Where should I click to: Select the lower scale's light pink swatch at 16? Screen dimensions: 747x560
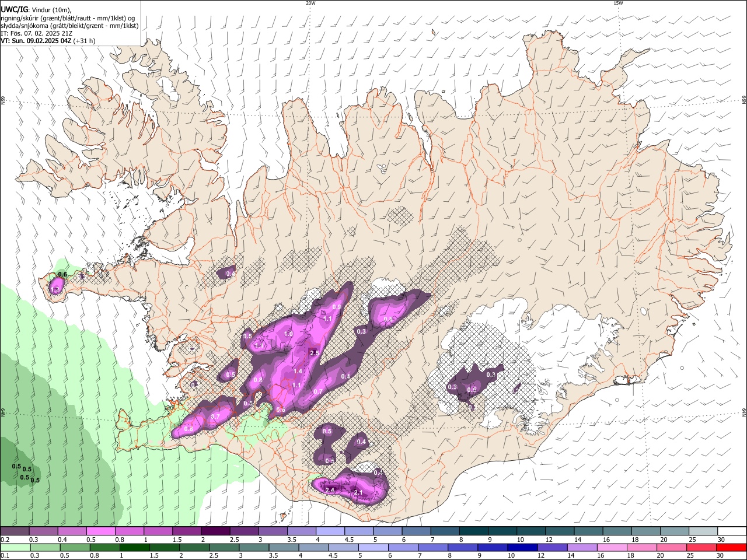[612, 548]
